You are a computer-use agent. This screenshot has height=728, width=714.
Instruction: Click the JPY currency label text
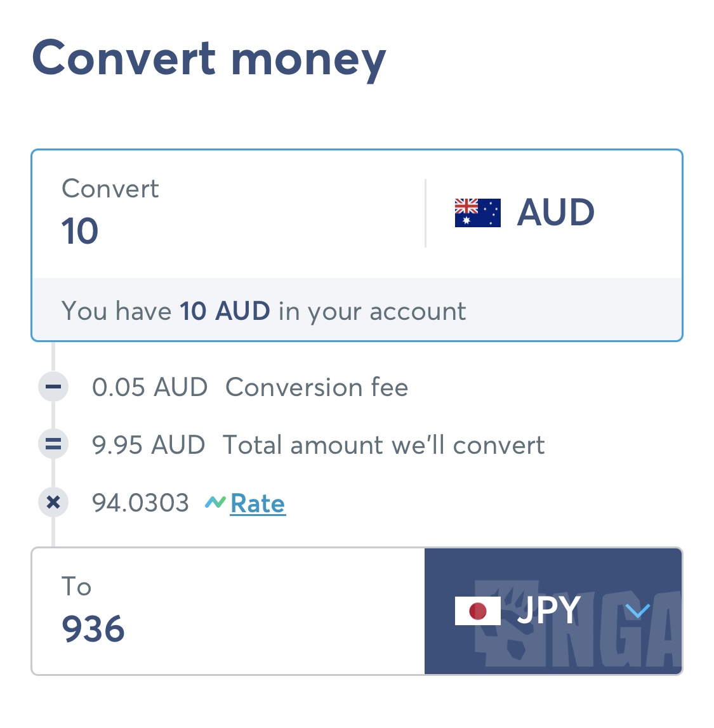[x=551, y=610]
